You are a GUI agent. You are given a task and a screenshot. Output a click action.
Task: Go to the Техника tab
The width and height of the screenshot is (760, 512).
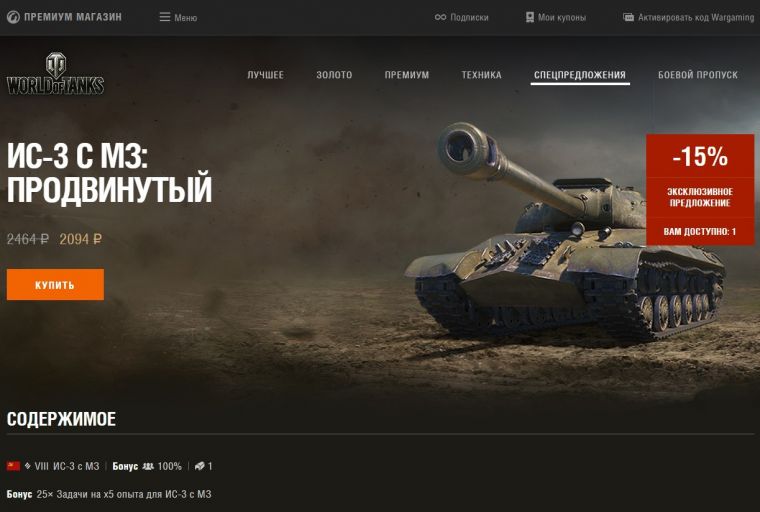point(481,75)
